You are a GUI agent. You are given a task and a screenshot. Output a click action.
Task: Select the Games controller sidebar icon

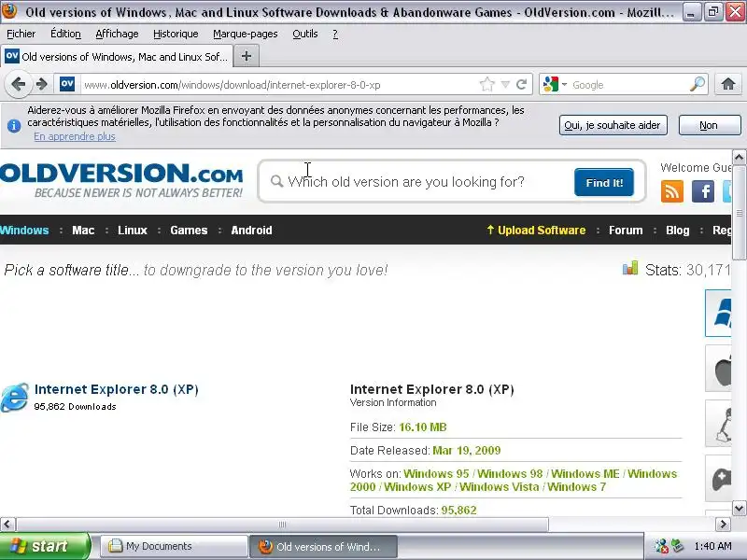(718, 479)
